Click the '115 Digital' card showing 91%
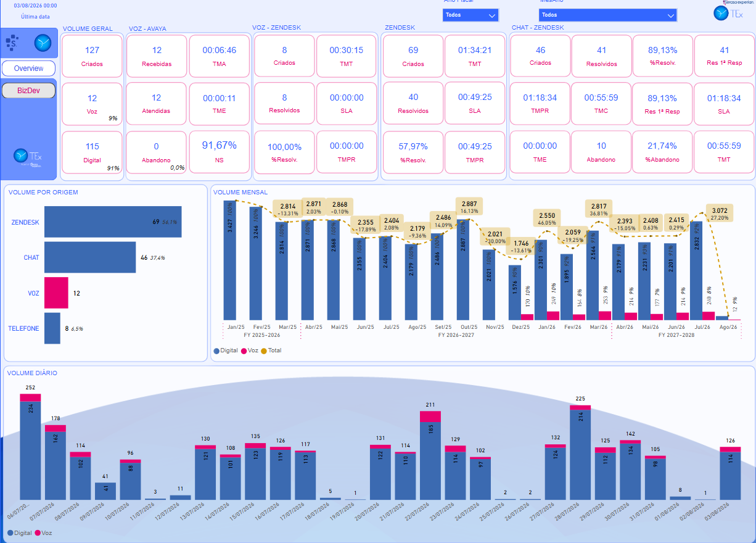The width and height of the screenshot is (756, 543). (x=92, y=152)
